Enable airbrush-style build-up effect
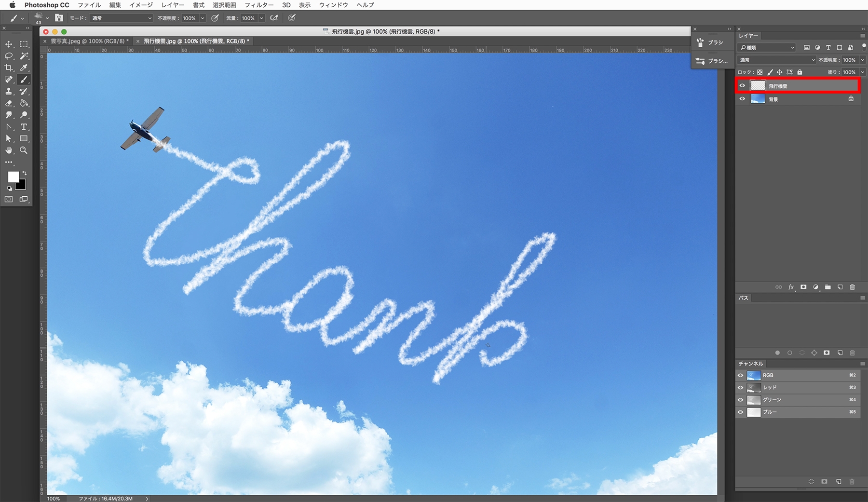This screenshot has height=502, width=868. click(x=274, y=18)
